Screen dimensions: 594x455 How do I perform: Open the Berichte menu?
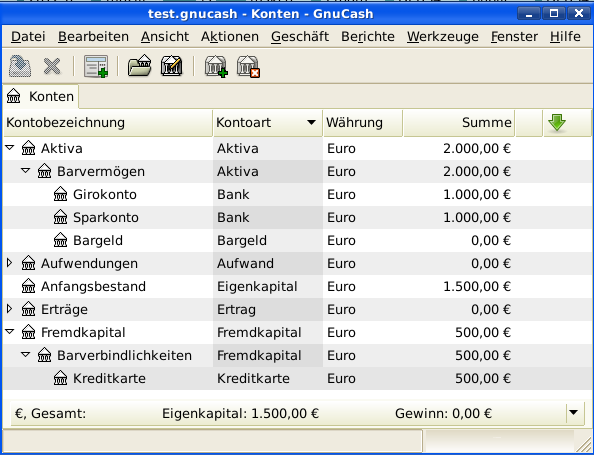coord(367,36)
